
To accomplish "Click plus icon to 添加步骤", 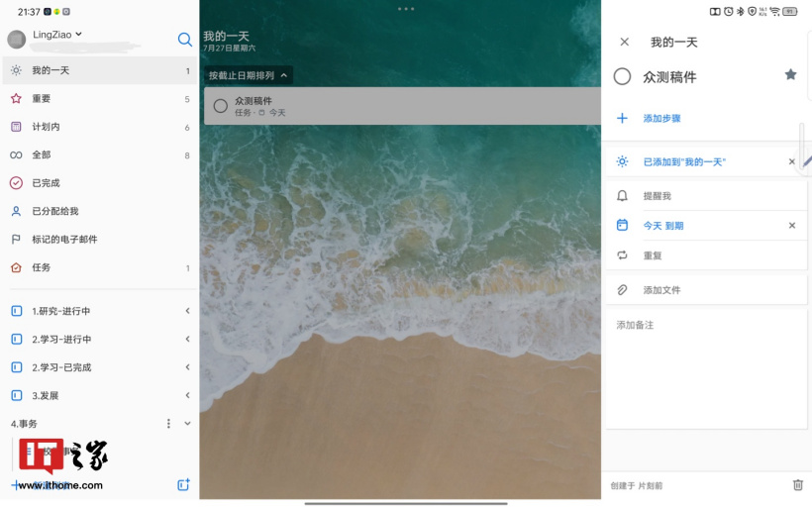I will coord(622,119).
